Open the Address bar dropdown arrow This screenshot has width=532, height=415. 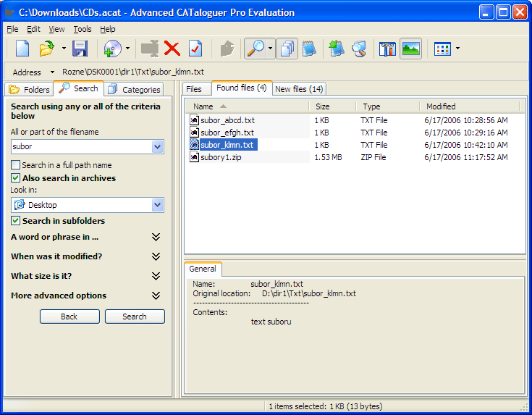click(52, 72)
